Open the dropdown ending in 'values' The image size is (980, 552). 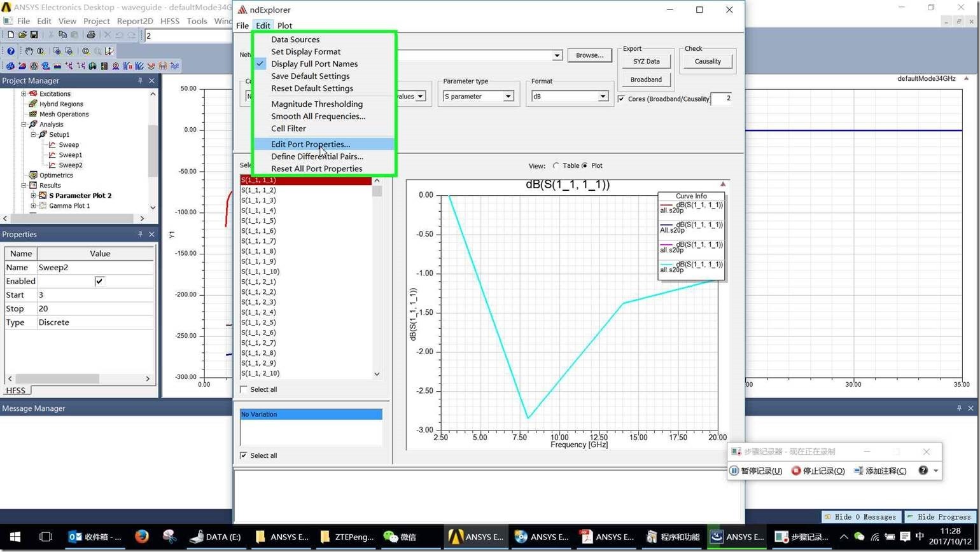pos(420,96)
